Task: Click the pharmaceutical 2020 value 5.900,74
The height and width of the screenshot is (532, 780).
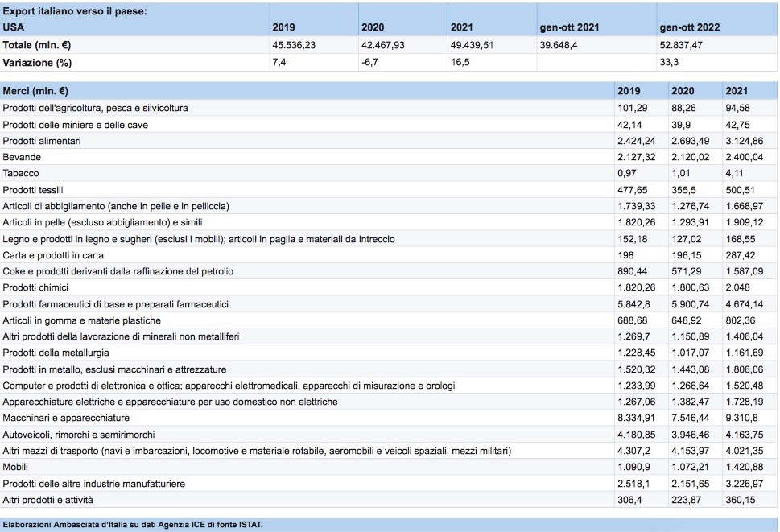Action: point(691,304)
